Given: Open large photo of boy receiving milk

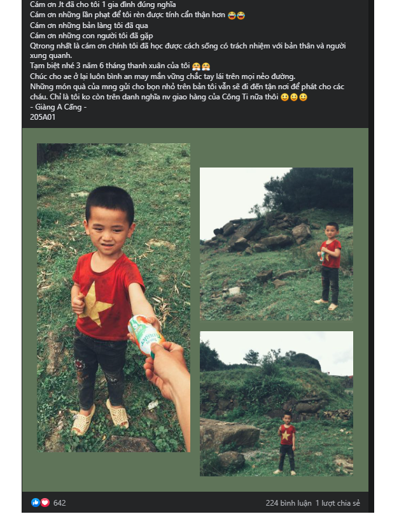Looking at the screenshot, I should (113, 297).
